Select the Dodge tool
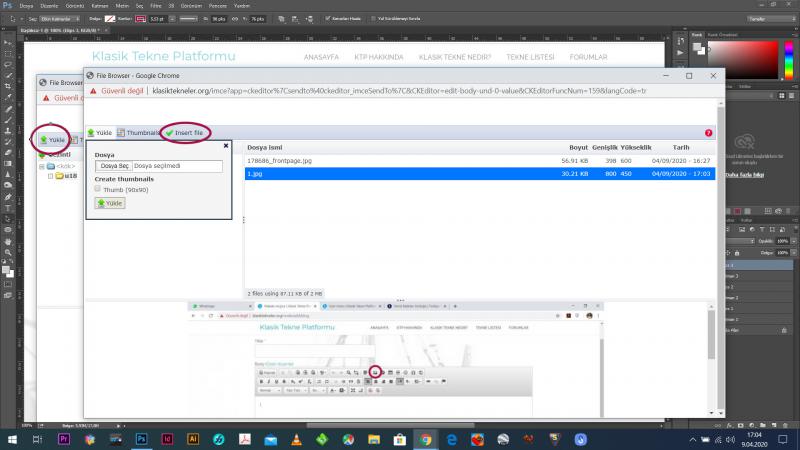The image size is (800, 450). pos(8,185)
